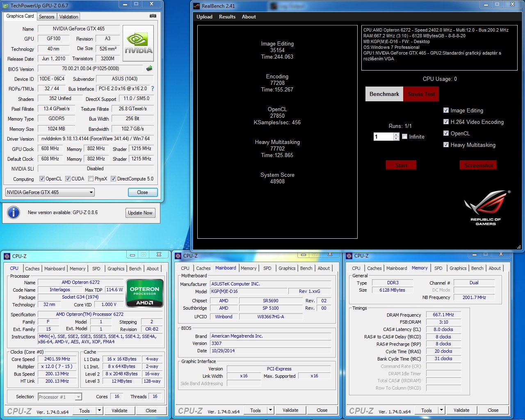
Task: Uncheck Image Editing in RealBench
Action: 446,110
